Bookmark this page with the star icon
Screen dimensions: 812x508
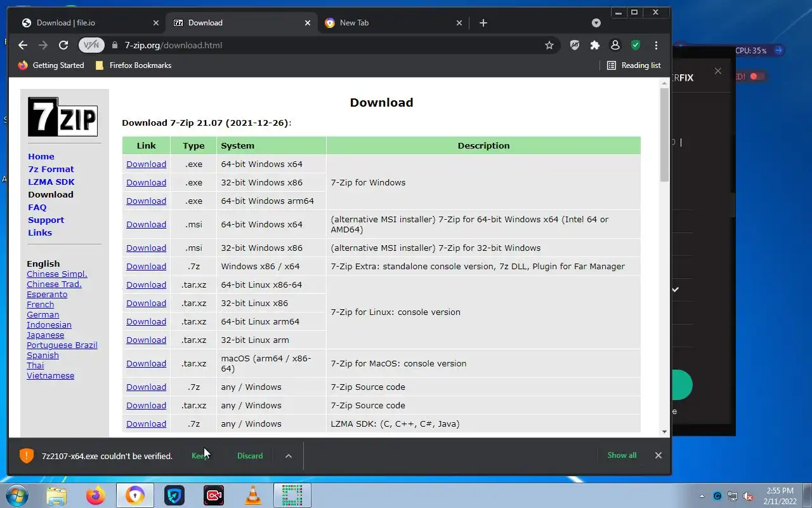point(549,45)
